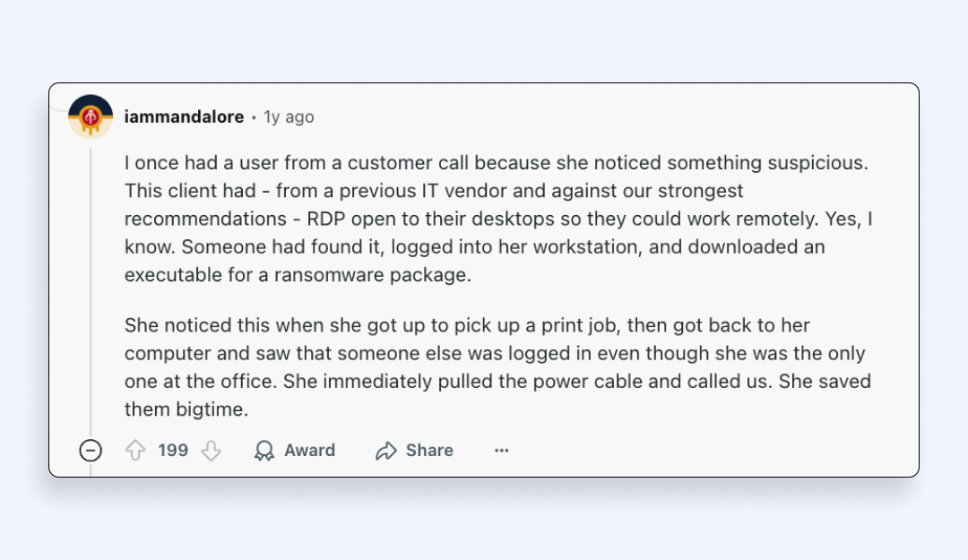Click the Award button label
Image resolution: width=968 pixels, height=560 pixels.
309,450
